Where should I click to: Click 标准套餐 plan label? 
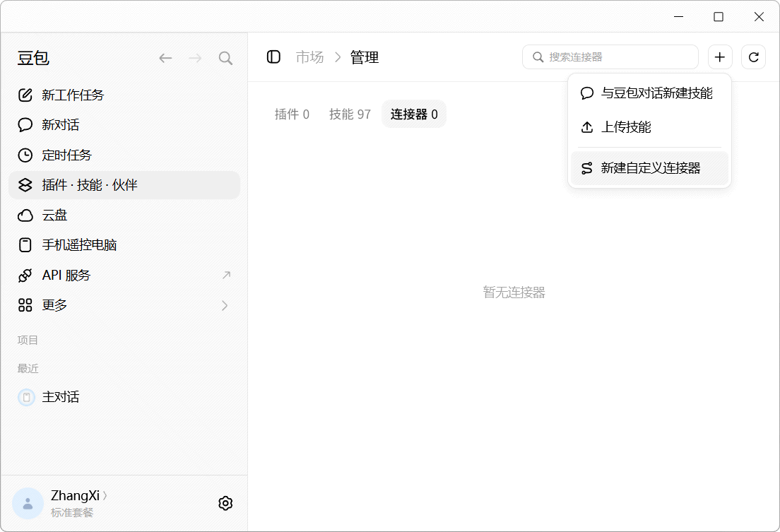point(72,513)
